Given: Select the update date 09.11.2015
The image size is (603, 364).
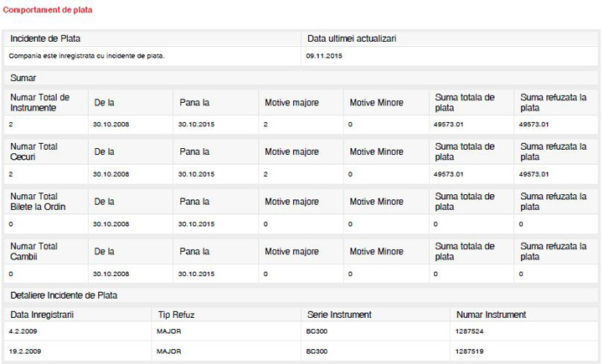Looking at the screenshot, I should click(324, 56).
